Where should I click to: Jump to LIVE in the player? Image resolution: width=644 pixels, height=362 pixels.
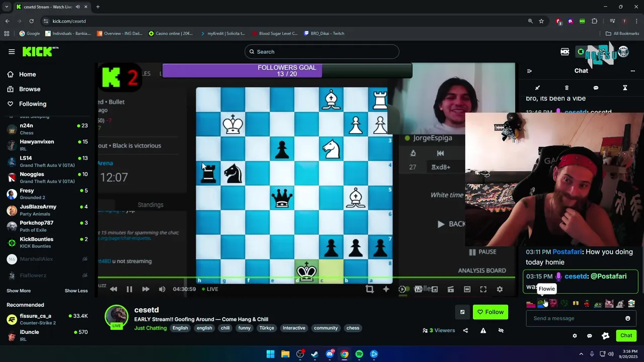click(x=210, y=289)
